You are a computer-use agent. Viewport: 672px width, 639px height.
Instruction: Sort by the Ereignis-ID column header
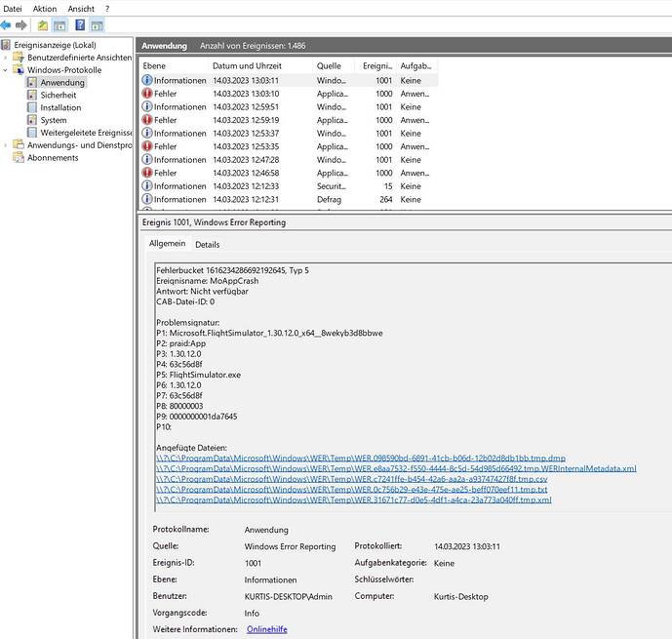pos(377,66)
